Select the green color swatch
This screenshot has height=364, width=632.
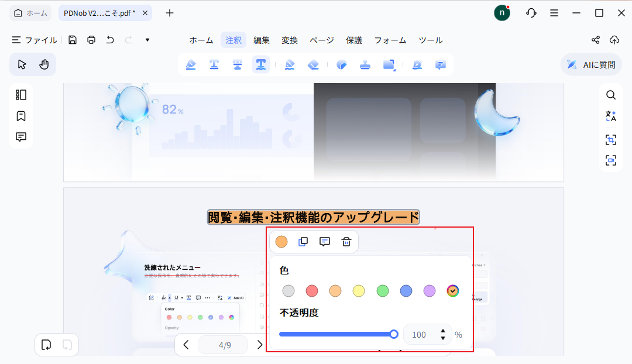[382, 291]
